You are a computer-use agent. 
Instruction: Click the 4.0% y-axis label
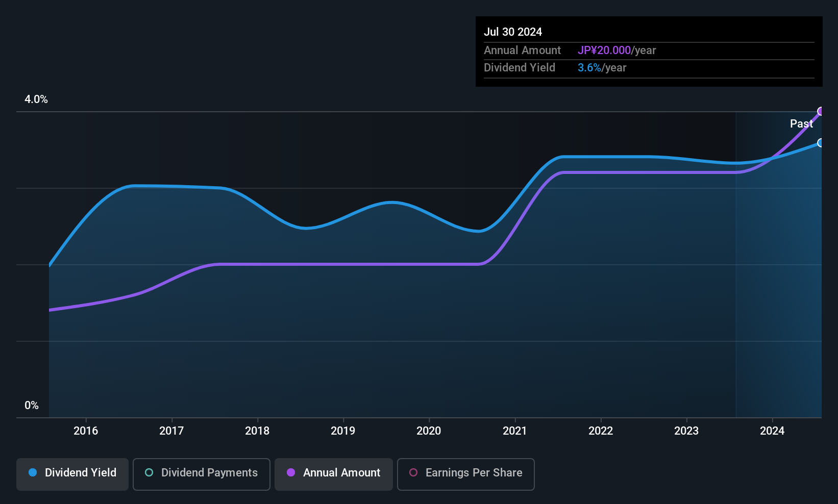pyautogui.click(x=36, y=99)
